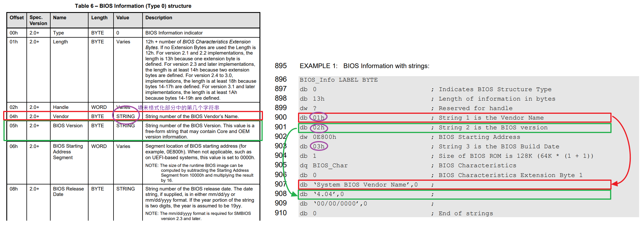The height and width of the screenshot is (233, 644).
Task: Click the "Description" column header
Action: click(159, 18)
